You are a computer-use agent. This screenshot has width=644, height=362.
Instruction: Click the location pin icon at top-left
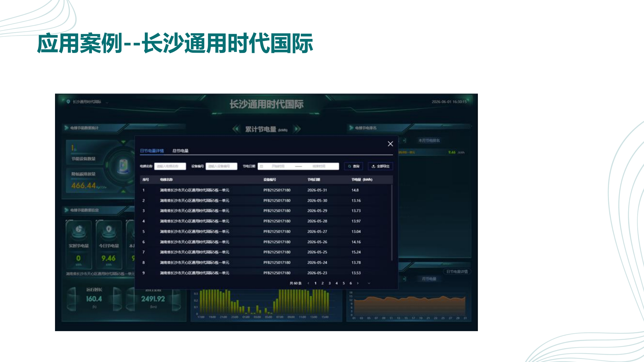click(68, 102)
